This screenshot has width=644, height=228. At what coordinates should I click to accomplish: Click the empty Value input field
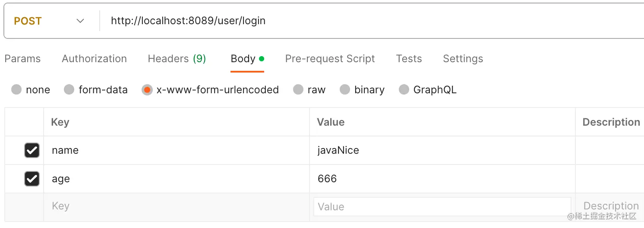pos(442,207)
